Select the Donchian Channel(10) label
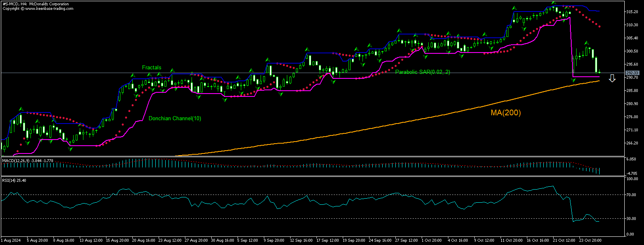Image resolution: width=644 pixels, height=245 pixels. click(175, 119)
